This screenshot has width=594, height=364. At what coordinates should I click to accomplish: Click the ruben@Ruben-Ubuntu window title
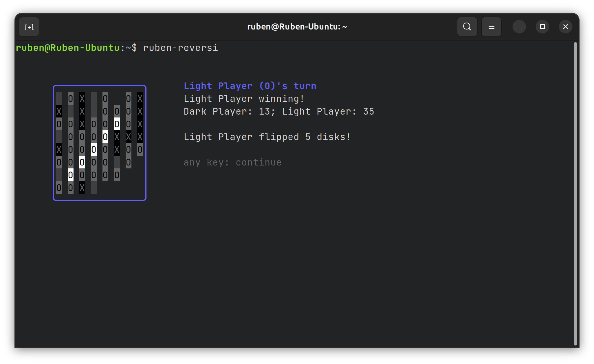click(x=296, y=26)
